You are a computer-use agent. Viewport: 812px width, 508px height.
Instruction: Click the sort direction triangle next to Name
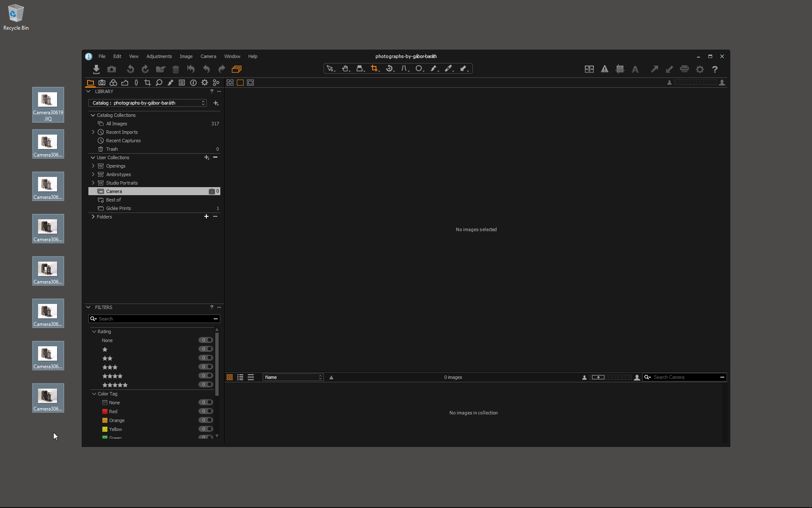[331, 378]
